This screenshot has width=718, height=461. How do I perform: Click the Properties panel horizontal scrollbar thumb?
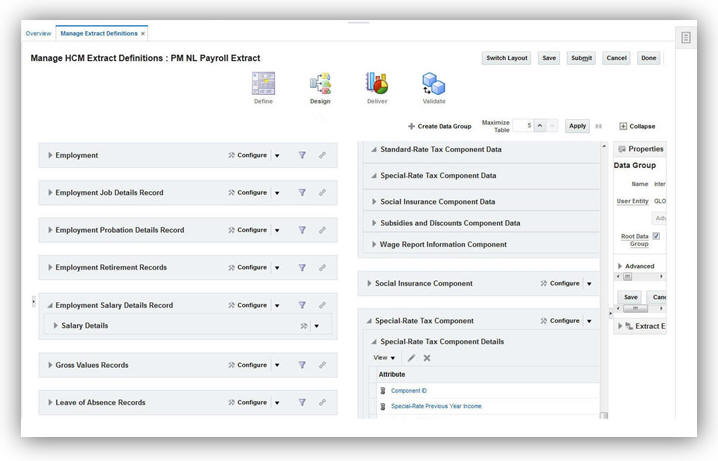(x=635, y=309)
